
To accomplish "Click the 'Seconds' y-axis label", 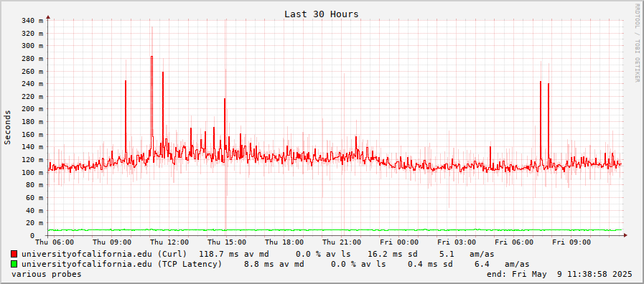I will coord(7,127).
